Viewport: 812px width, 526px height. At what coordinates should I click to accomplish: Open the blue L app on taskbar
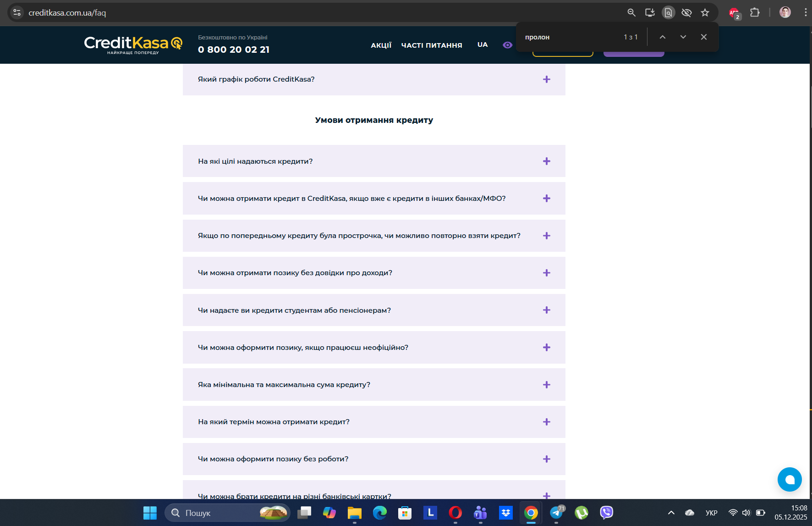point(430,513)
